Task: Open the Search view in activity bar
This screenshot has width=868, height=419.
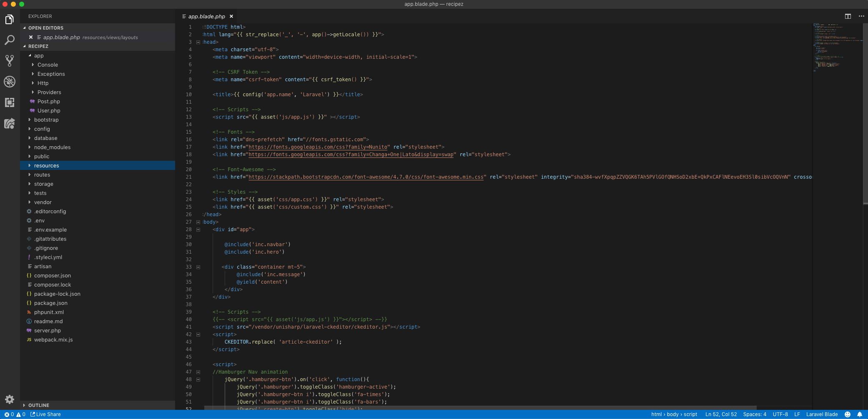Action: pos(10,40)
